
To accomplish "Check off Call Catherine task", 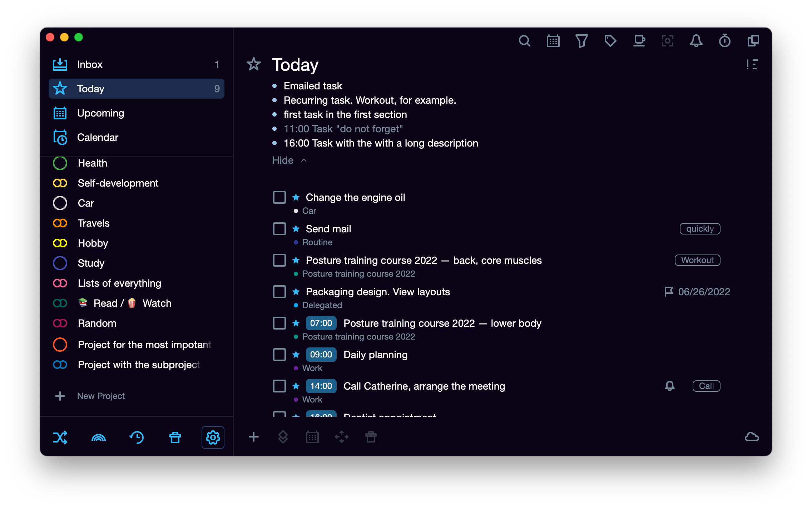I will 279,386.
